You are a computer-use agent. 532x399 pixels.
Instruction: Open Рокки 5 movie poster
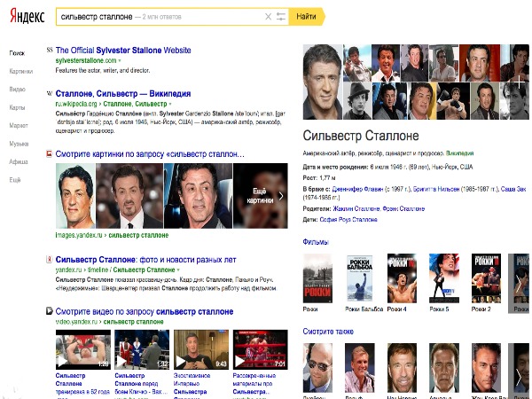pos(444,278)
